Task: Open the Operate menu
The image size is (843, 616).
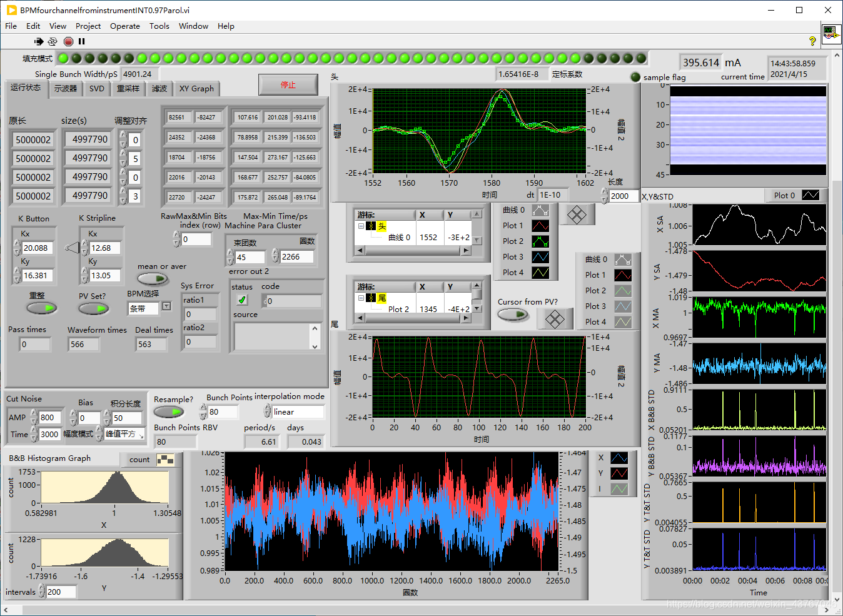Action: pos(125,26)
